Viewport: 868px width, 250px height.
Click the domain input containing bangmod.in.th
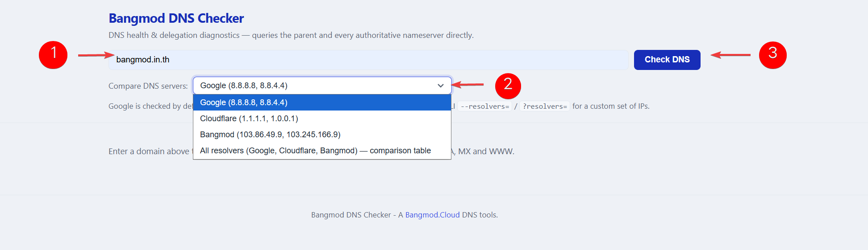pyautogui.click(x=368, y=60)
